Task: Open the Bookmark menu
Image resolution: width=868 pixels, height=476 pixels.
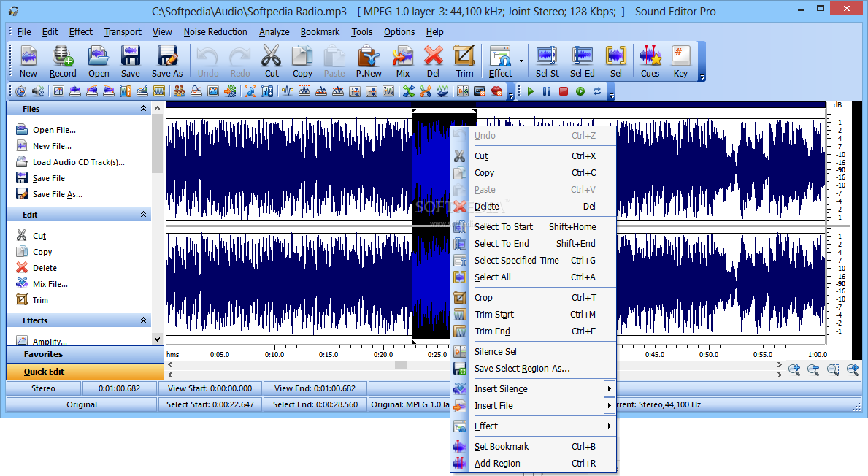Action: click(x=320, y=31)
